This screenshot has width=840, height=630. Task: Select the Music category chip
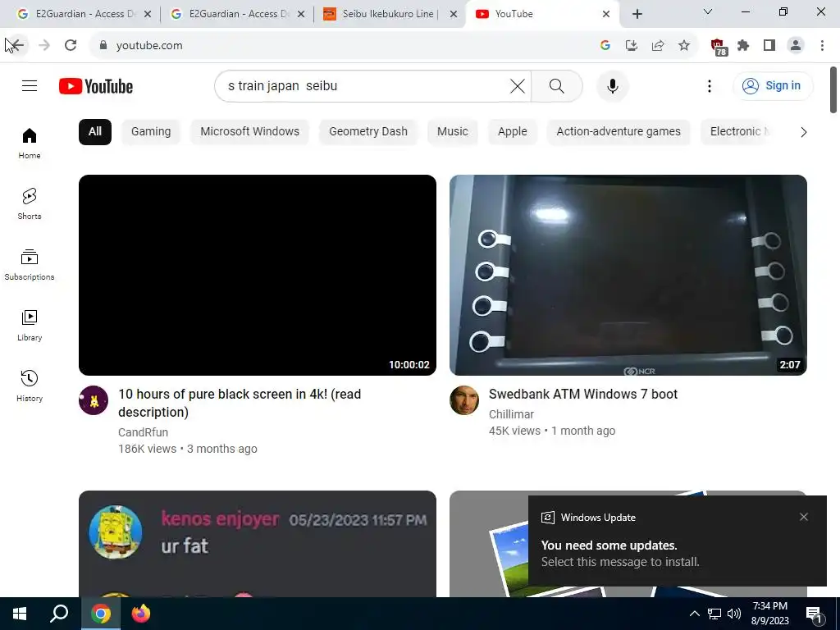point(453,132)
